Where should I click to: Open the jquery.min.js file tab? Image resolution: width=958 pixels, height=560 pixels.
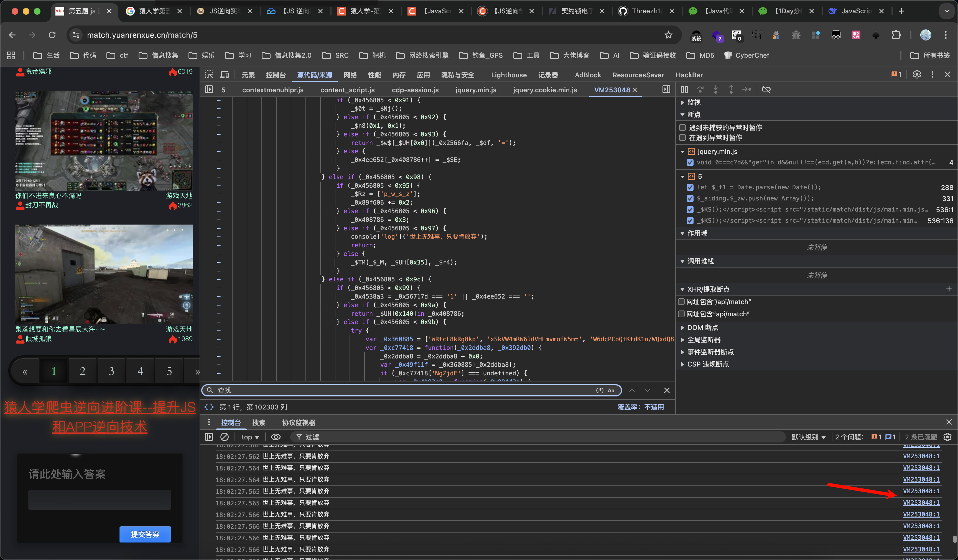[476, 90]
